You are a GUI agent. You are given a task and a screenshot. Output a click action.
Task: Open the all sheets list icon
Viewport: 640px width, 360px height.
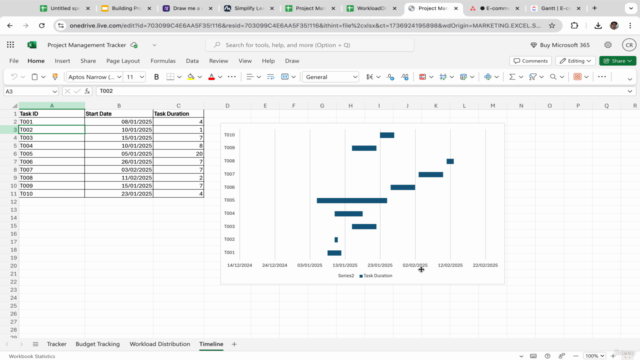point(36,344)
